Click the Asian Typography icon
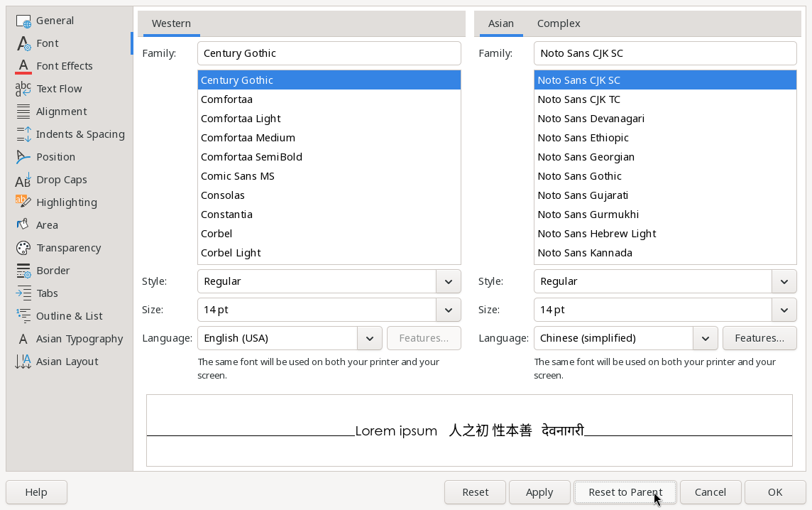Viewport: 812px width, 510px height. 23,339
